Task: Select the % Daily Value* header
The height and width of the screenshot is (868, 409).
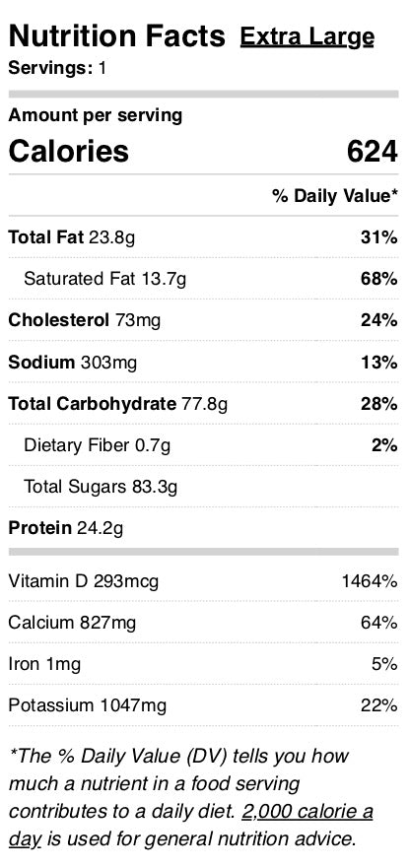Action: (x=335, y=195)
